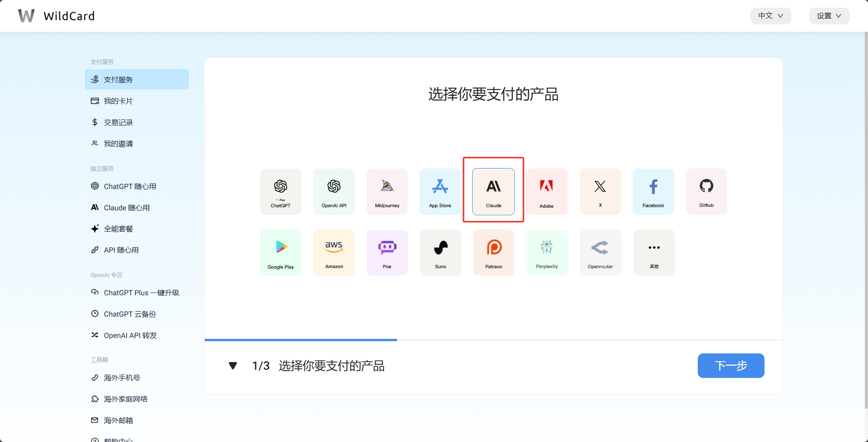Choose the Claude product tile
Image resolution: width=868 pixels, height=442 pixels.
tap(493, 192)
